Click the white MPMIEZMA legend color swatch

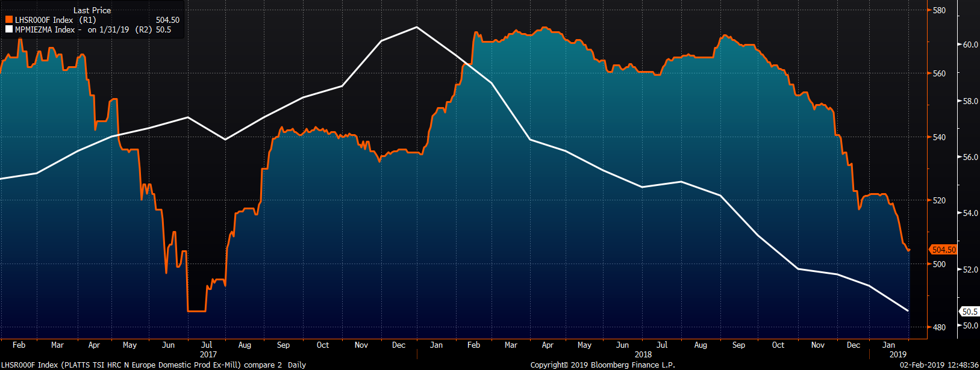[x=9, y=29]
